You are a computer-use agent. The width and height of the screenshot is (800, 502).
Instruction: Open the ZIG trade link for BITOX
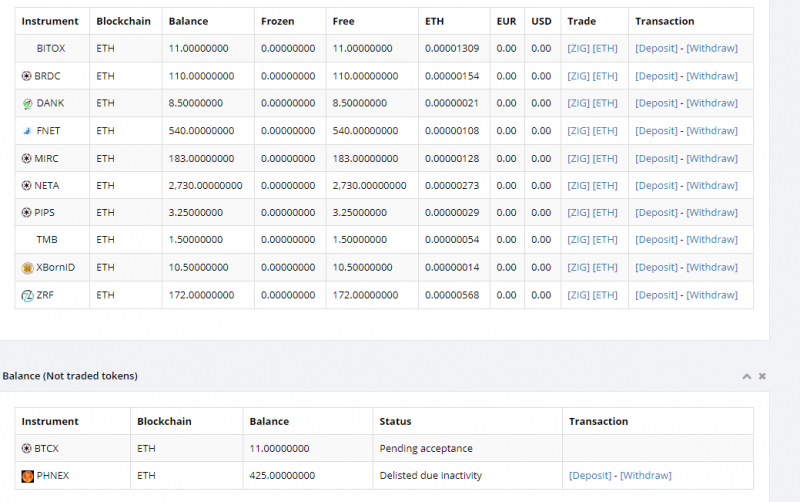[x=579, y=48]
